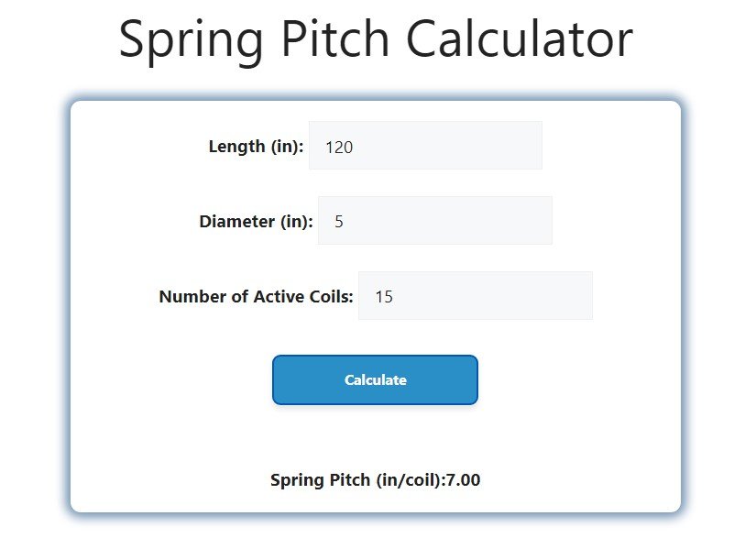756x538 pixels.
Task: Click the Number of Active Coils input field
Action: tap(475, 295)
